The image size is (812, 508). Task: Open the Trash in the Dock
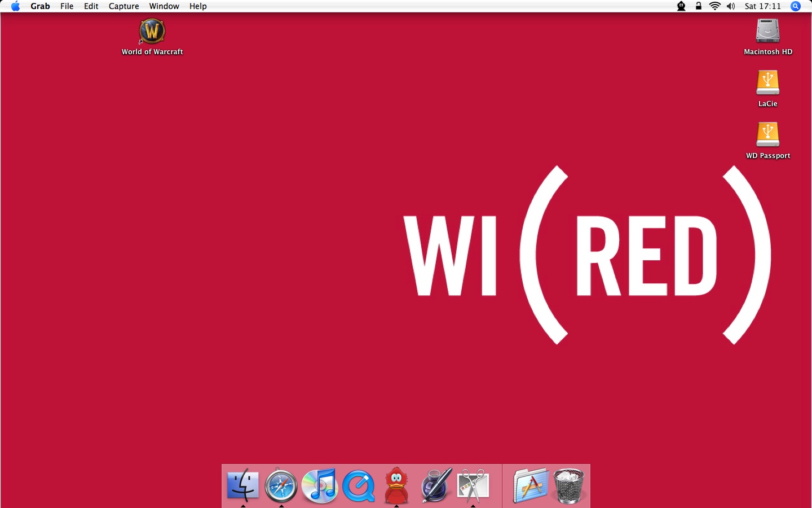tap(569, 485)
